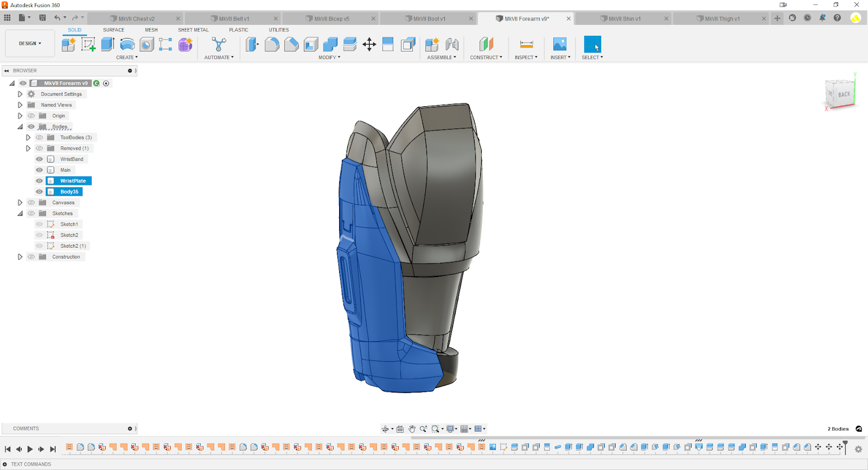Hide the WristBand body
This screenshot has width=868, height=470.
(39, 159)
